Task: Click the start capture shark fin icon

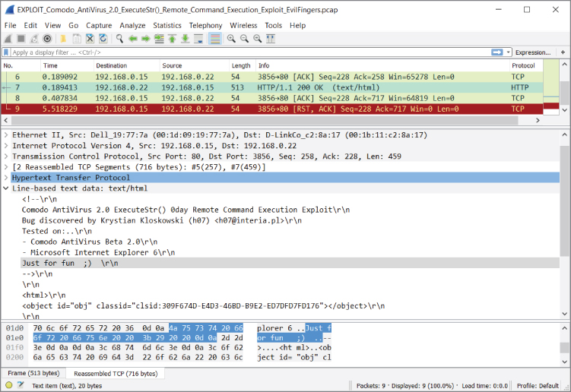Action: pos(8,39)
